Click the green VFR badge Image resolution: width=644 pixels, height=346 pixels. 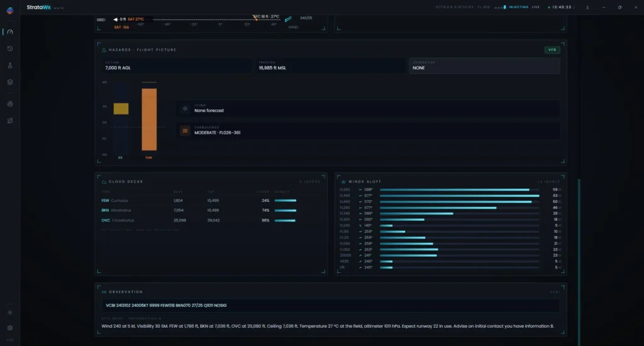[x=552, y=50]
